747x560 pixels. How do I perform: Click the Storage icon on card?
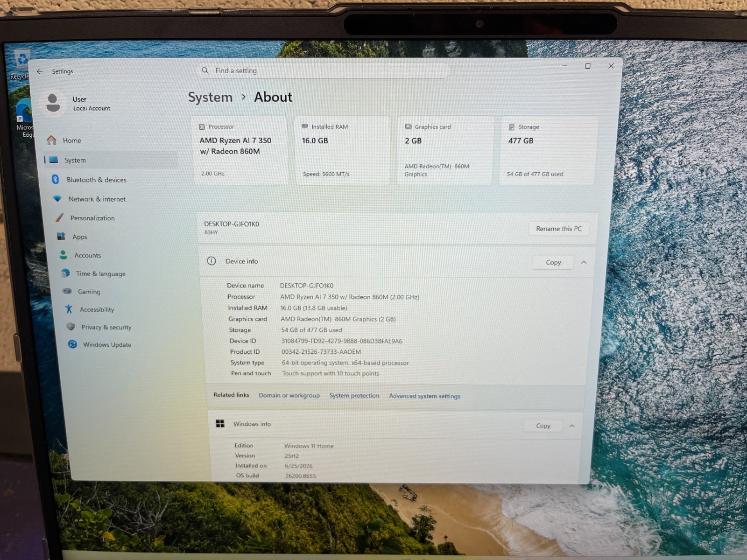coord(512,127)
